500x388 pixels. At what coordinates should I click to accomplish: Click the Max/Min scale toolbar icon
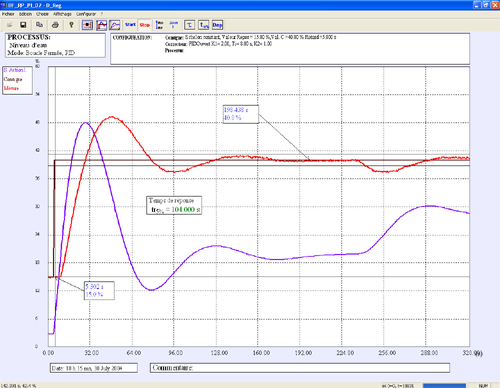pyautogui.click(x=160, y=25)
